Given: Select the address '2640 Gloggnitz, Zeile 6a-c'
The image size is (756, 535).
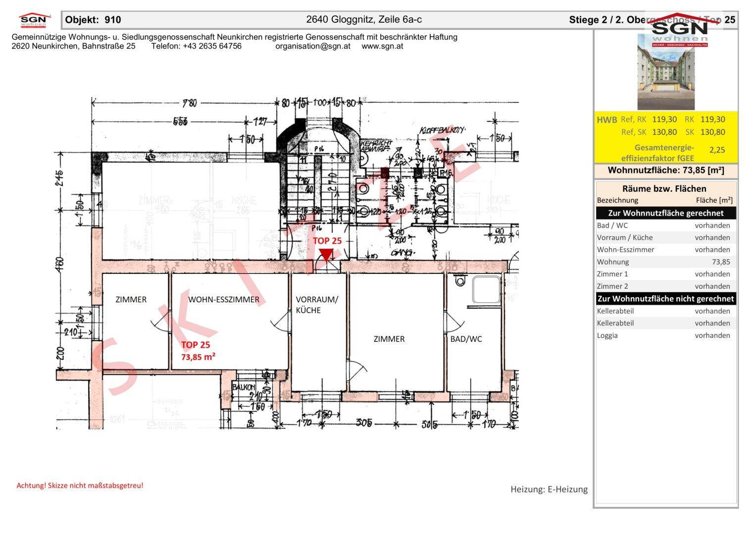Looking at the screenshot, I should click(364, 20).
